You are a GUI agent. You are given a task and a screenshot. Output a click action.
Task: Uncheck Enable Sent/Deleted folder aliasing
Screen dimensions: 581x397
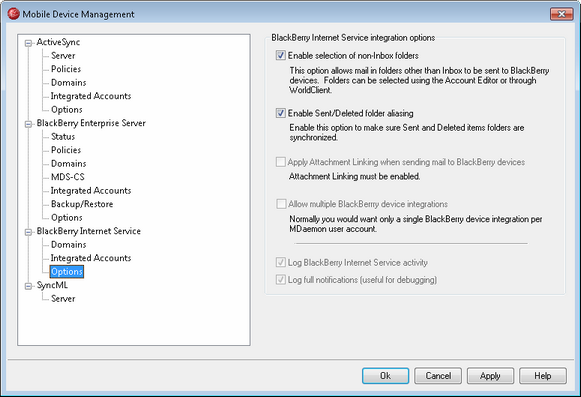(281, 113)
